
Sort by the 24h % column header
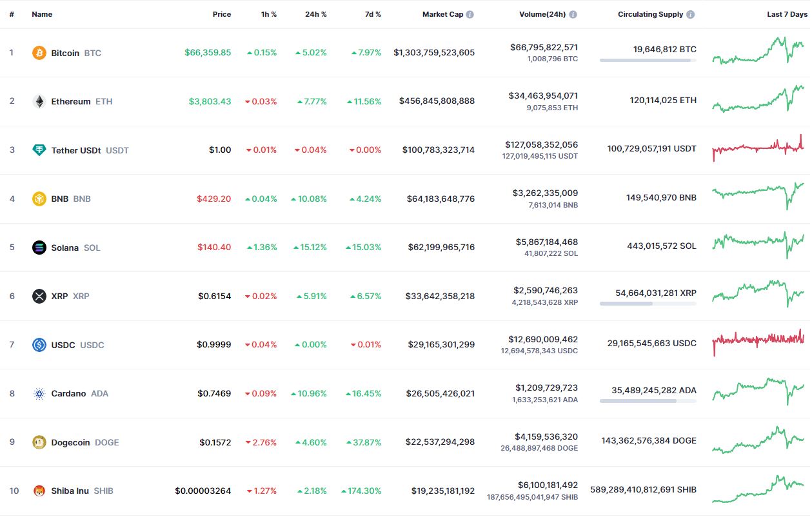pyautogui.click(x=315, y=14)
